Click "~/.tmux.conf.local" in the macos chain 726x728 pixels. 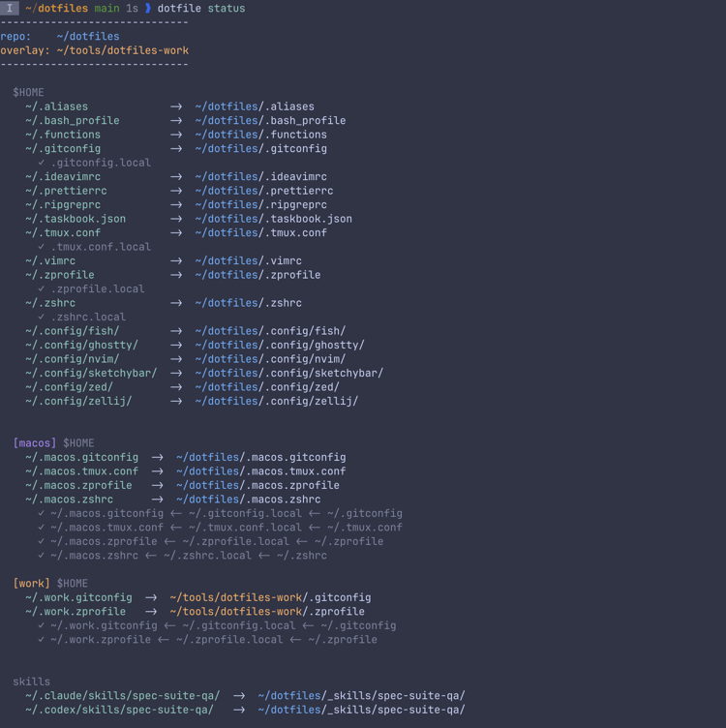pyautogui.click(x=245, y=527)
